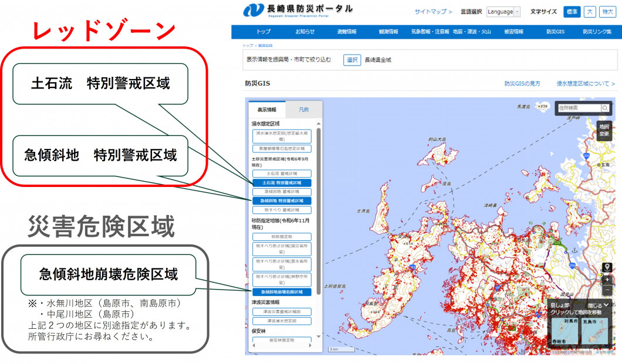622x364 pixels.
Task: Open the 防災GISの見方 link
Action: tap(523, 84)
